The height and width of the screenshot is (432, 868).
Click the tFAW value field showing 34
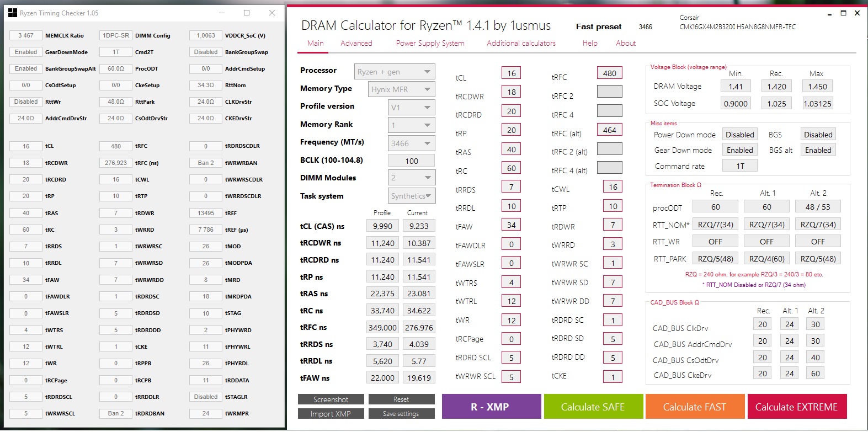point(512,225)
